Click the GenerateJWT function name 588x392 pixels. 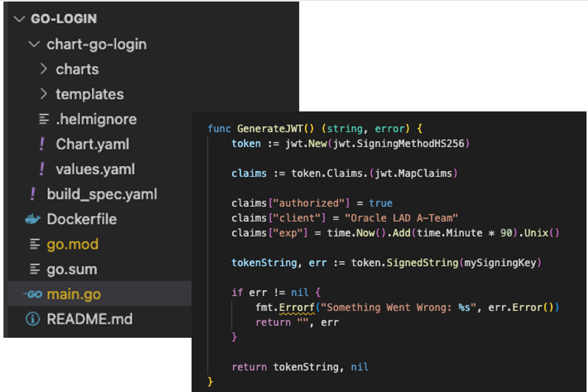(x=270, y=129)
